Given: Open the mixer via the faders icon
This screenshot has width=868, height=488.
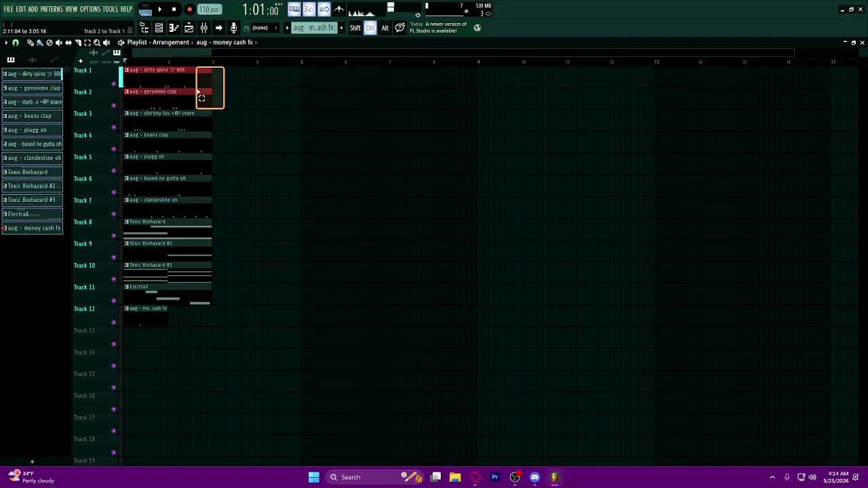Looking at the screenshot, I should point(203,28).
